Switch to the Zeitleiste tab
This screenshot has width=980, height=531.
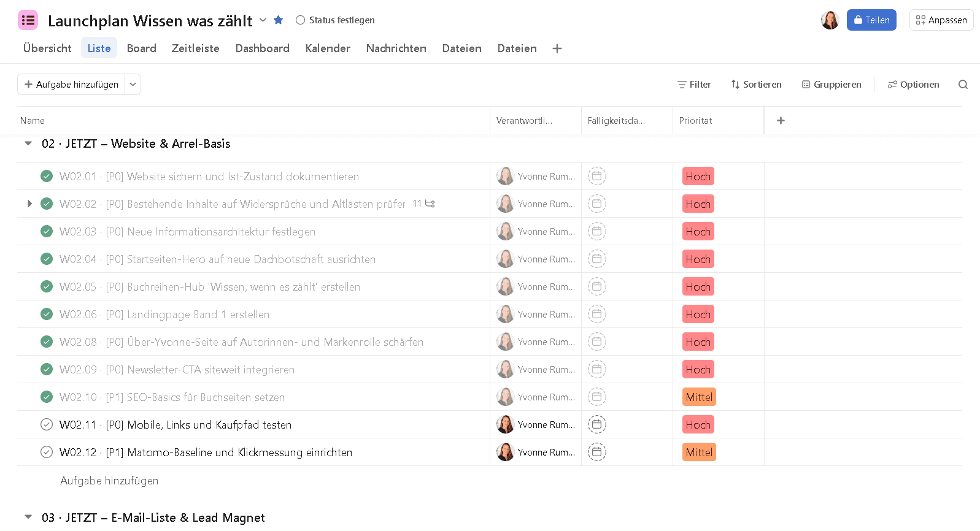196,48
